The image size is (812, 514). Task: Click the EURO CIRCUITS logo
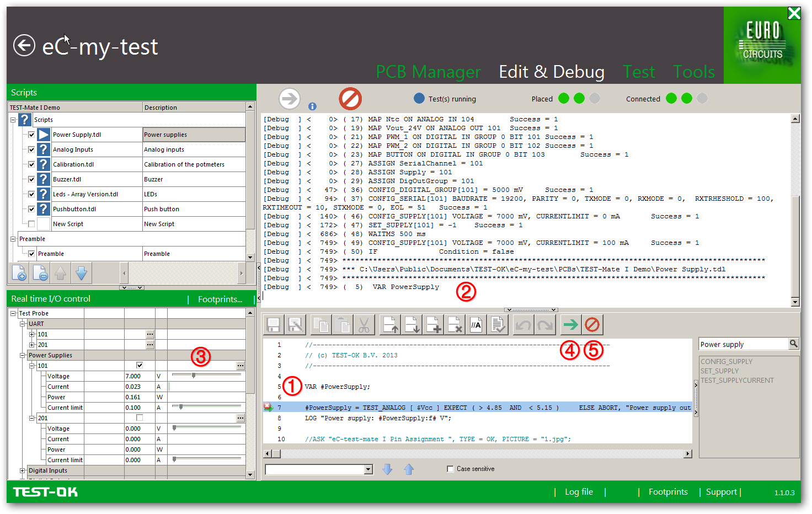pos(762,45)
